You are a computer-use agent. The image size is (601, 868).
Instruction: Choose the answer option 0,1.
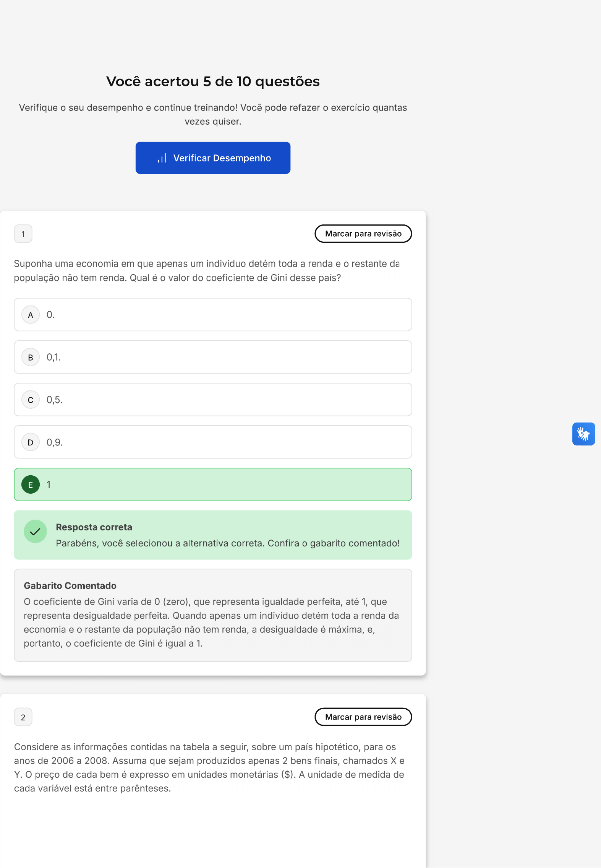[x=213, y=357]
